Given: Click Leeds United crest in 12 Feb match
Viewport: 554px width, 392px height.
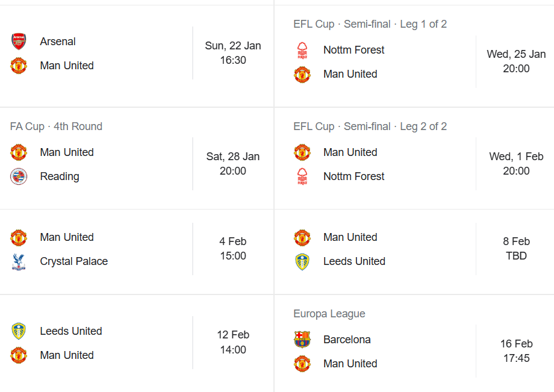Looking at the screenshot, I should [19, 331].
